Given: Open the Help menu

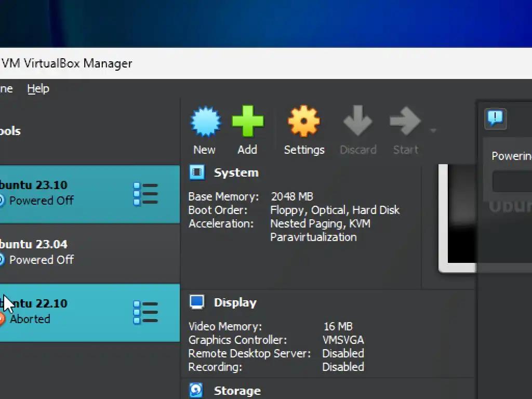Looking at the screenshot, I should pos(38,89).
